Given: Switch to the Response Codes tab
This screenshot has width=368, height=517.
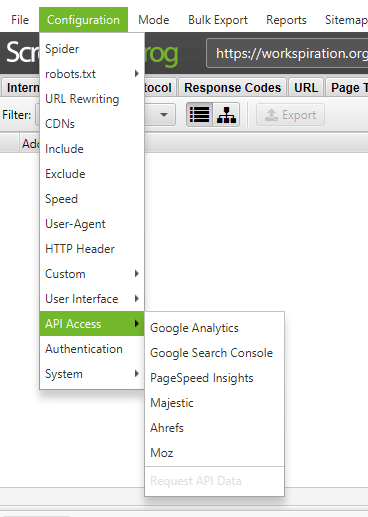Looking at the screenshot, I should [232, 88].
